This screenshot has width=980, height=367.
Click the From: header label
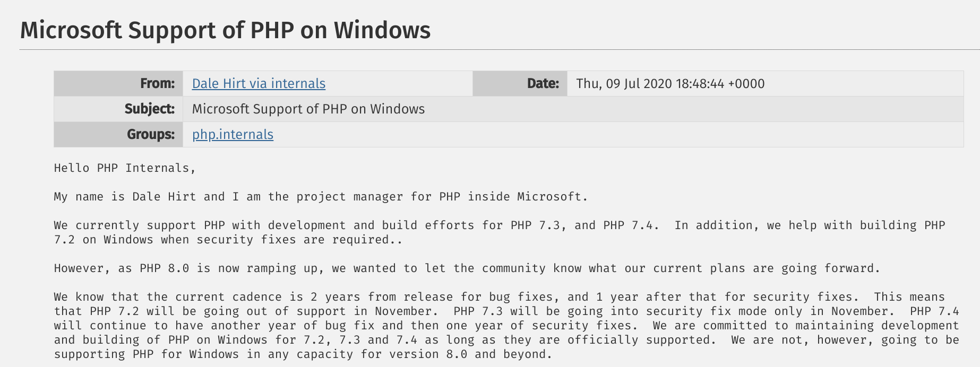pos(157,84)
